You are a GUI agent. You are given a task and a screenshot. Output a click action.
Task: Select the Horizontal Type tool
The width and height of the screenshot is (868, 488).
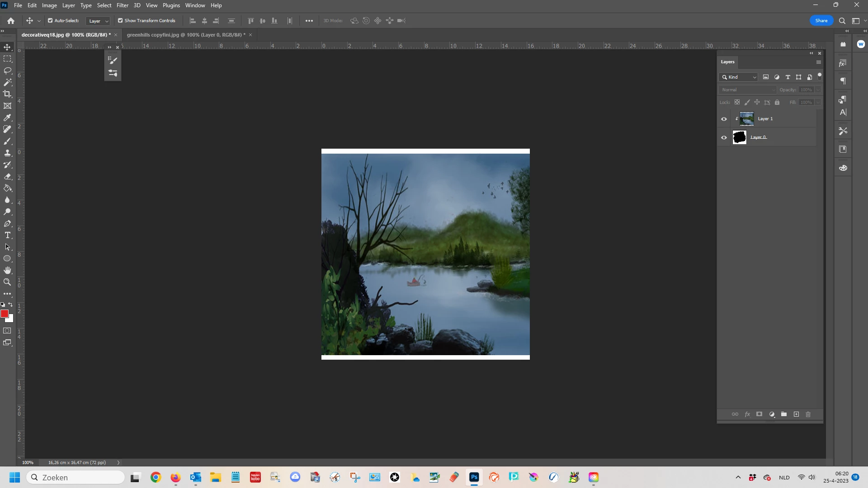(7, 235)
